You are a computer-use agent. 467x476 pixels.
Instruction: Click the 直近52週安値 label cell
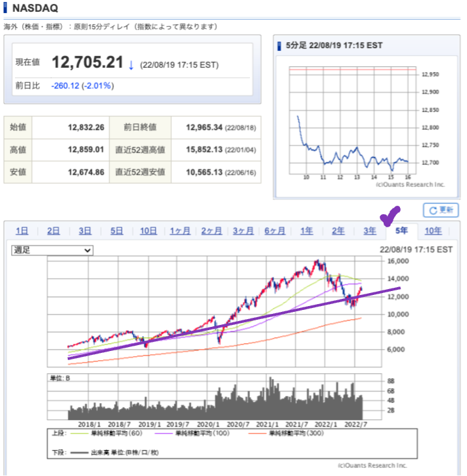tap(140, 172)
